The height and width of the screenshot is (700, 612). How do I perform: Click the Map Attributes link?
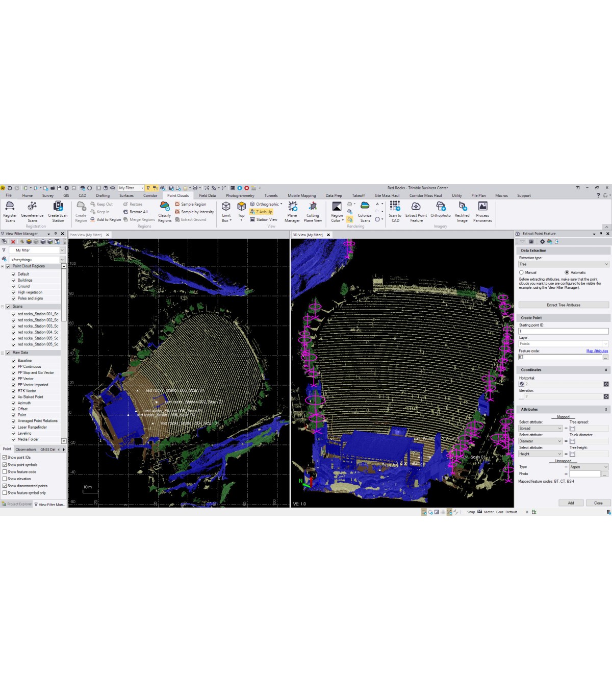pyautogui.click(x=597, y=351)
